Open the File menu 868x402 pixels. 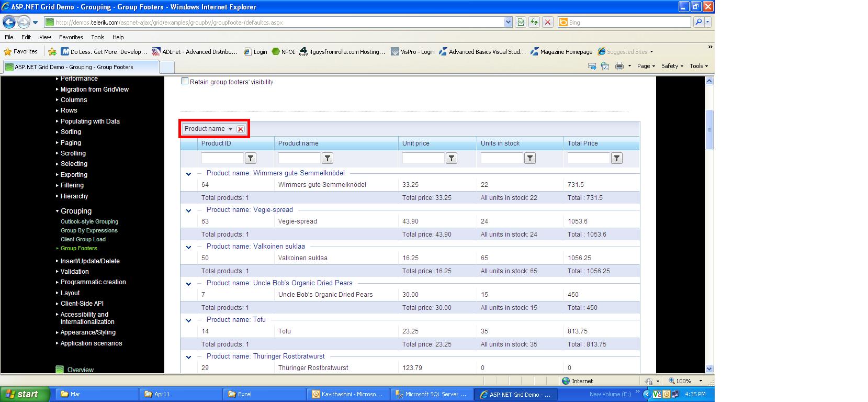[x=9, y=37]
